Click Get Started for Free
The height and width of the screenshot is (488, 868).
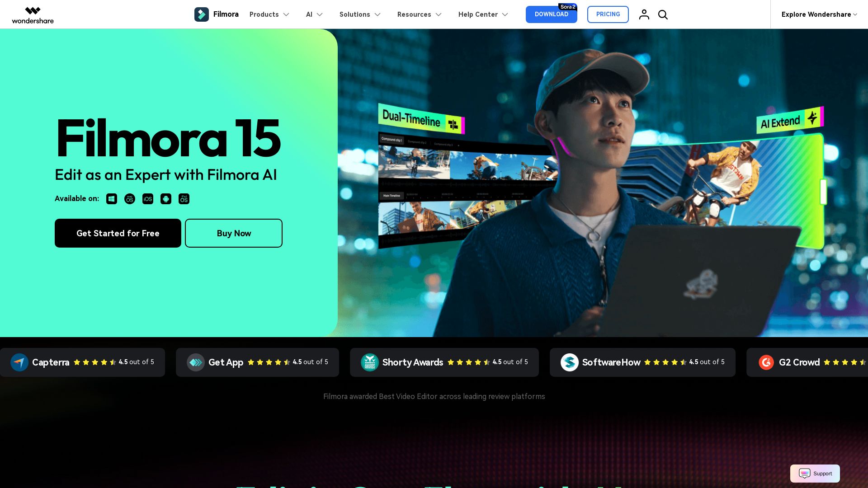click(x=118, y=233)
